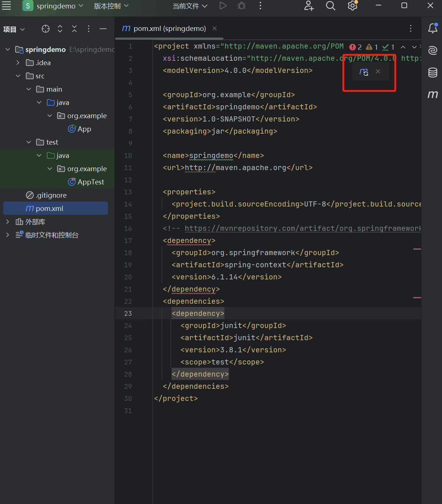This screenshot has height=504, width=442.
Task: Select org.example package under test
Action: pyautogui.click(x=82, y=169)
